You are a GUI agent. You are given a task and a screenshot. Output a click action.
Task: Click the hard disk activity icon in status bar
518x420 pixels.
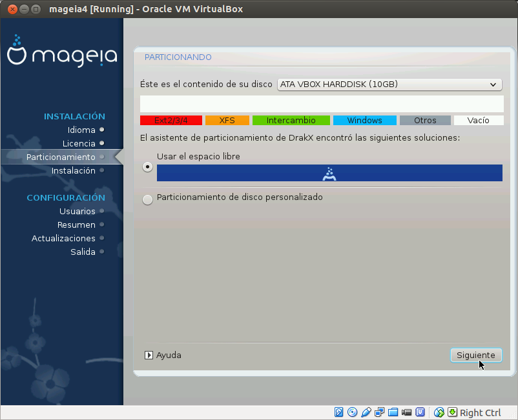click(339, 412)
